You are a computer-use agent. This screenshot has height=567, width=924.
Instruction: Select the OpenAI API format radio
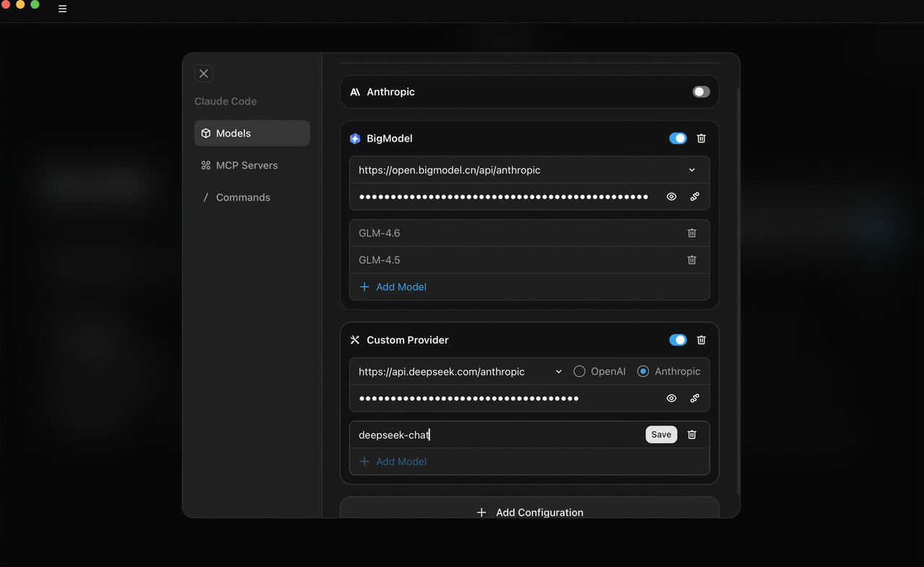(579, 371)
